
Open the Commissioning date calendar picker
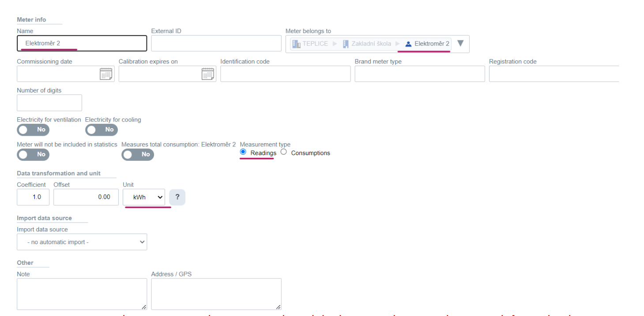click(106, 74)
